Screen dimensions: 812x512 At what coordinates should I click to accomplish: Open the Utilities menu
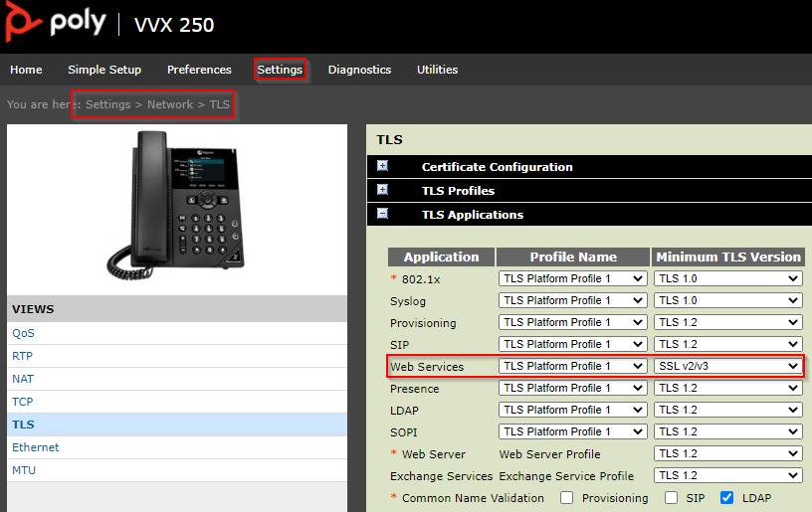click(x=437, y=70)
